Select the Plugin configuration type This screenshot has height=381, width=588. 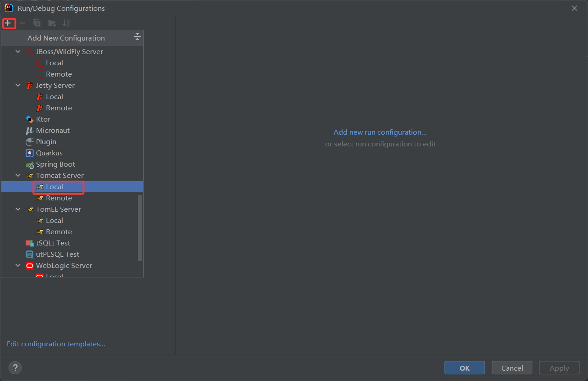tap(72, 142)
